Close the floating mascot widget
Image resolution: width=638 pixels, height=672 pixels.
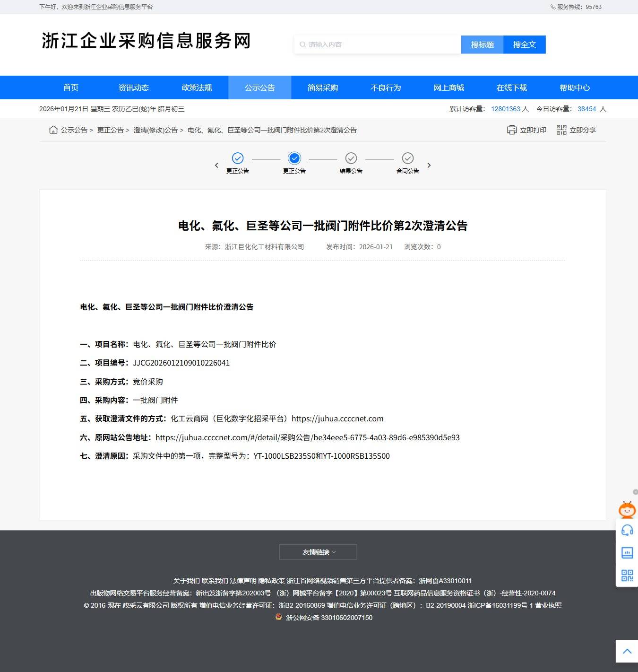click(635, 492)
